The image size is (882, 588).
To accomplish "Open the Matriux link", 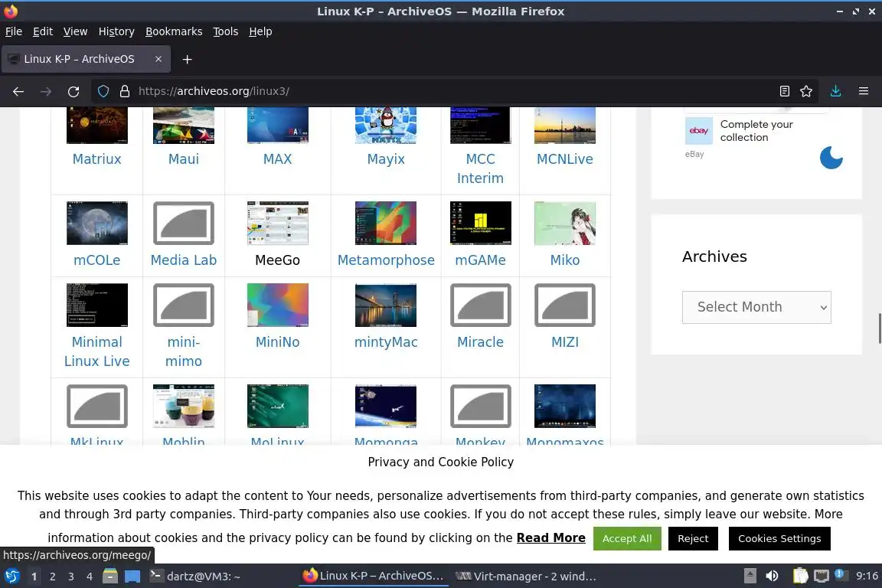I will coord(96,158).
